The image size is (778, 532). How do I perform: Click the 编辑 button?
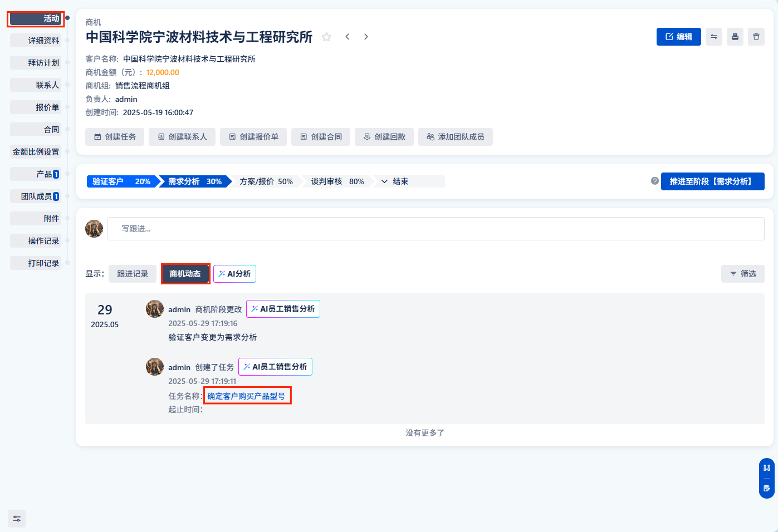pyautogui.click(x=679, y=37)
